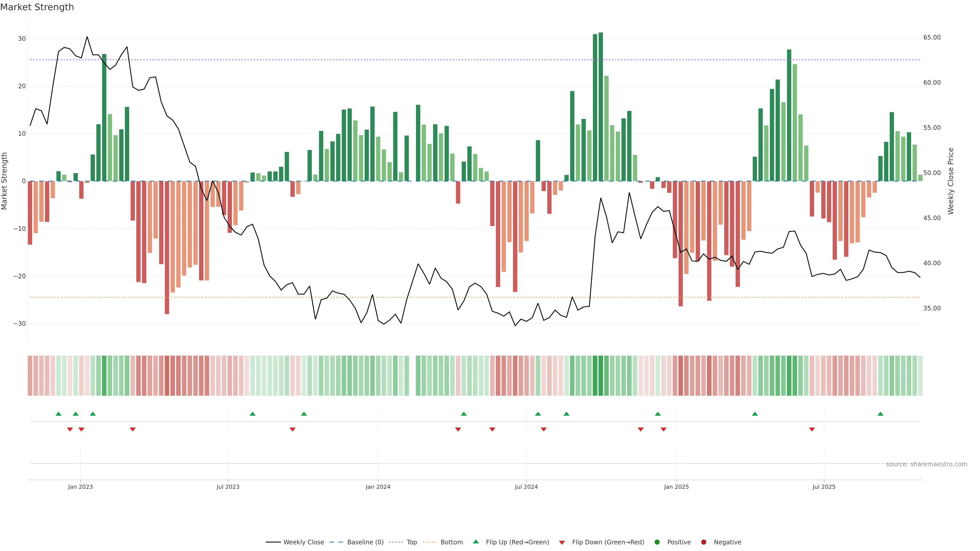
Task: Click the leftmost red flip-down triangle marker
Action: click(70, 429)
